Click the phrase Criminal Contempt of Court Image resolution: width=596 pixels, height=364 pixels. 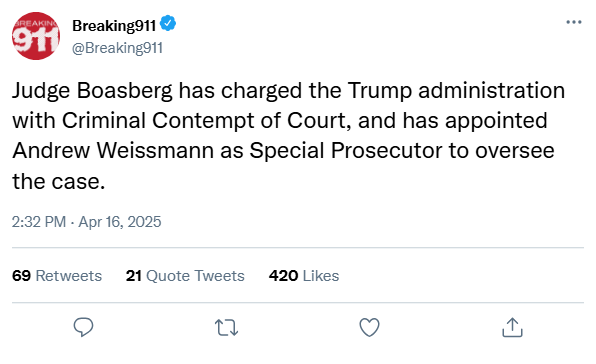(x=204, y=120)
